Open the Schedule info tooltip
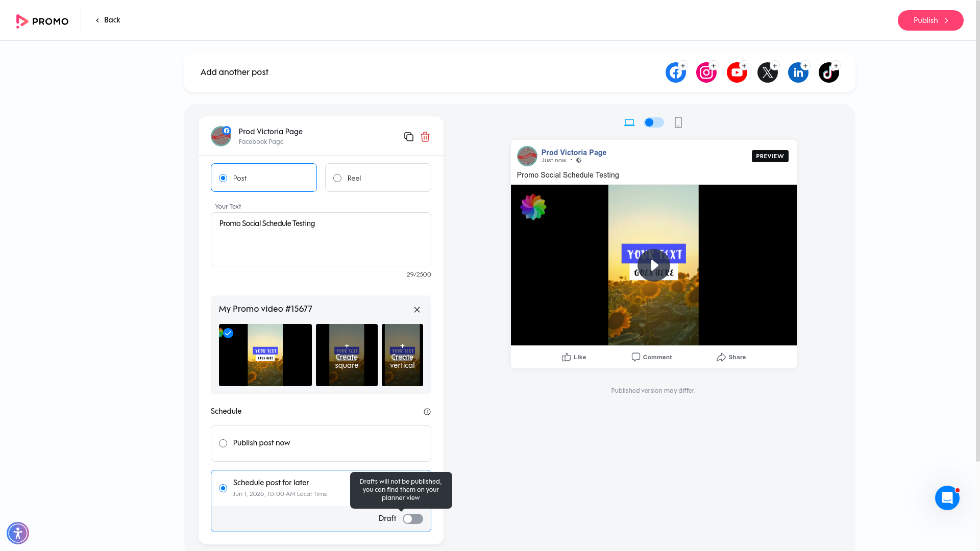Screen dimensions: 980x551 click(x=427, y=411)
